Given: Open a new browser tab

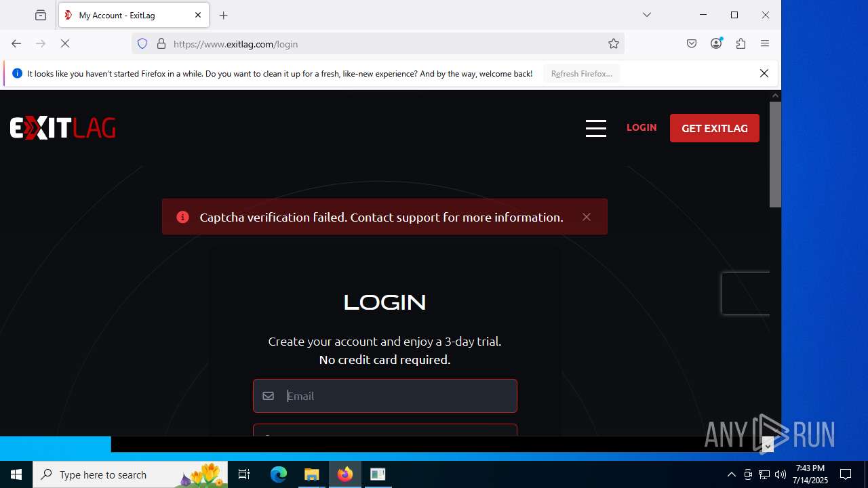Looking at the screenshot, I should pyautogui.click(x=224, y=15).
